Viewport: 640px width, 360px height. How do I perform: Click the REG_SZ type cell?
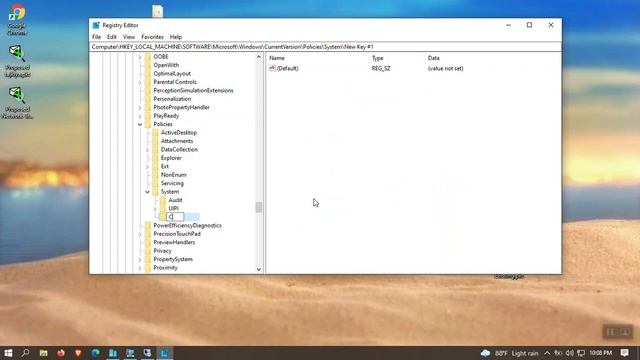point(381,68)
